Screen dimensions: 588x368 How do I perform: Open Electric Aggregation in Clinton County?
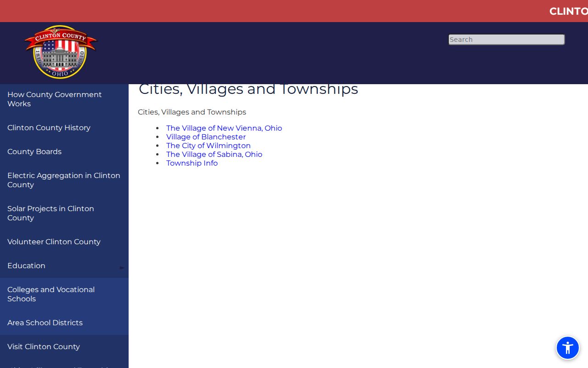pyautogui.click(x=64, y=180)
